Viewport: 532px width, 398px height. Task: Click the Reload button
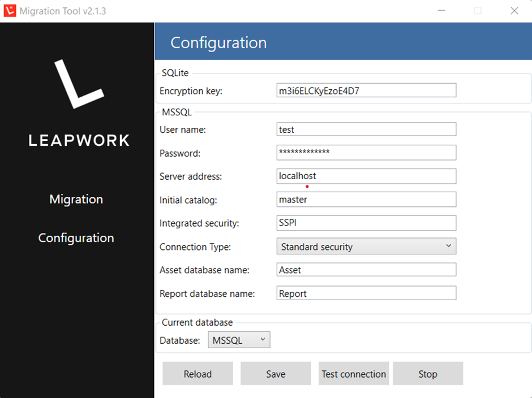198,374
